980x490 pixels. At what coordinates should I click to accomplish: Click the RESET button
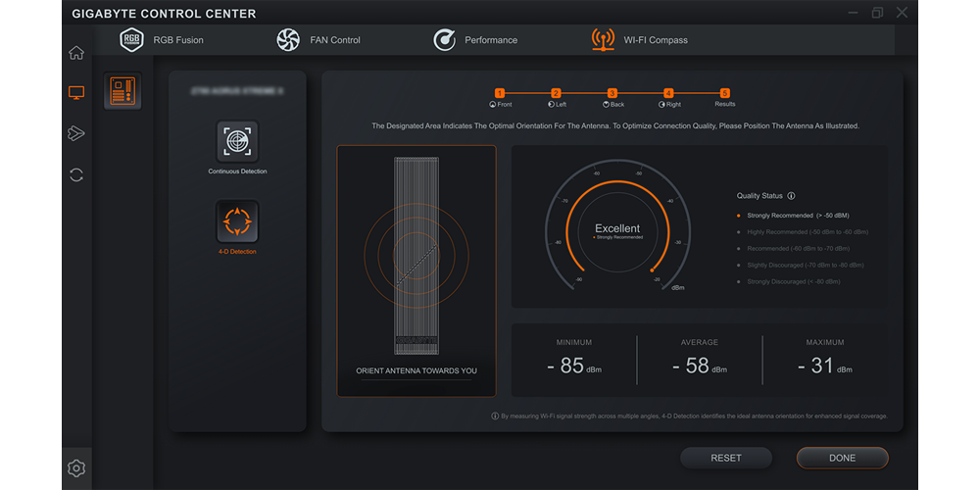click(x=726, y=458)
